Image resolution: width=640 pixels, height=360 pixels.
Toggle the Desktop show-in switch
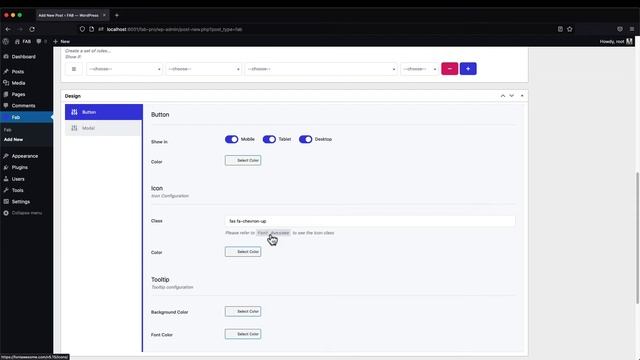pos(305,139)
